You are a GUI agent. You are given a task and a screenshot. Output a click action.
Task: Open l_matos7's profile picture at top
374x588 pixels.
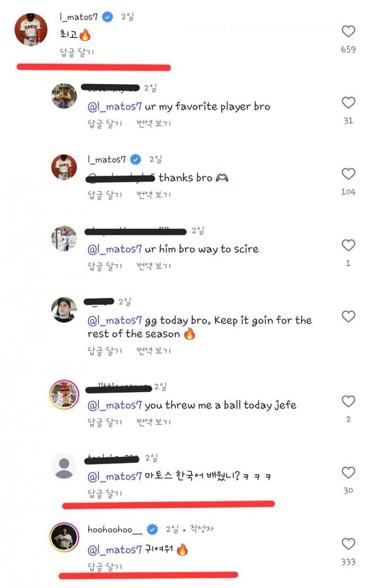[x=31, y=29]
